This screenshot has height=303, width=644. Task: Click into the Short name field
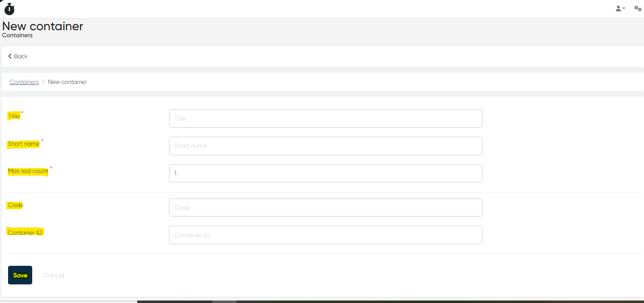pyautogui.click(x=326, y=146)
